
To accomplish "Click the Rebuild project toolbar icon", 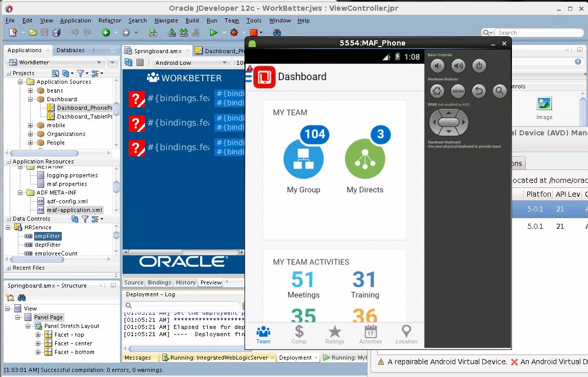I will [x=183, y=33].
